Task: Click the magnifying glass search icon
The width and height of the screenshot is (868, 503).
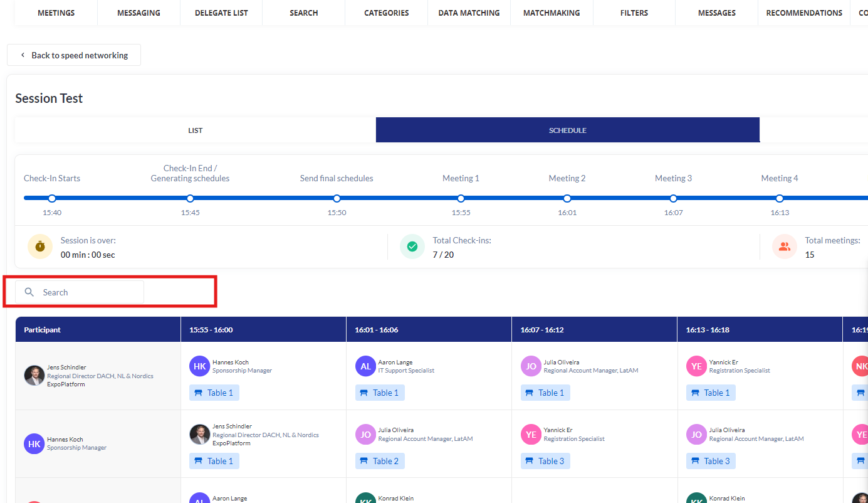Action: click(29, 292)
